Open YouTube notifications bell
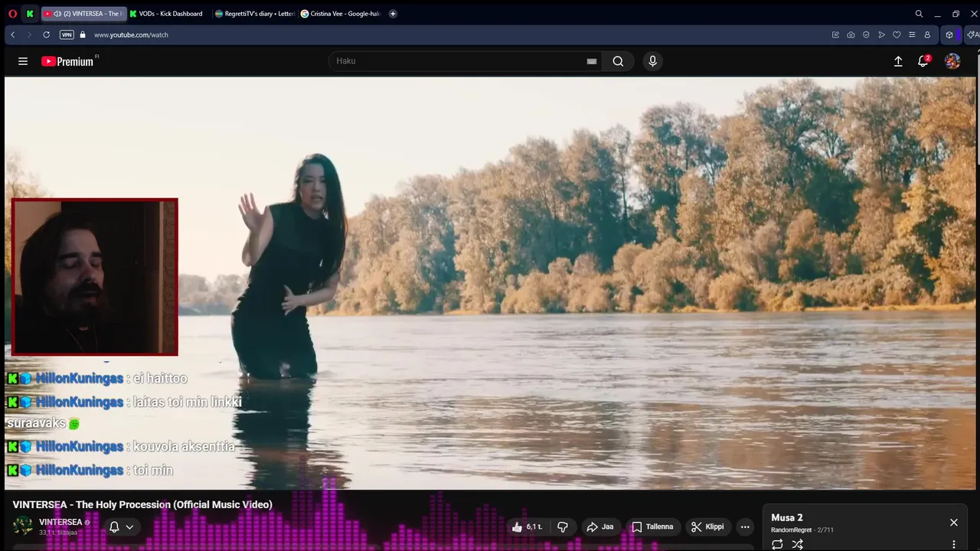The image size is (980, 551). click(923, 61)
